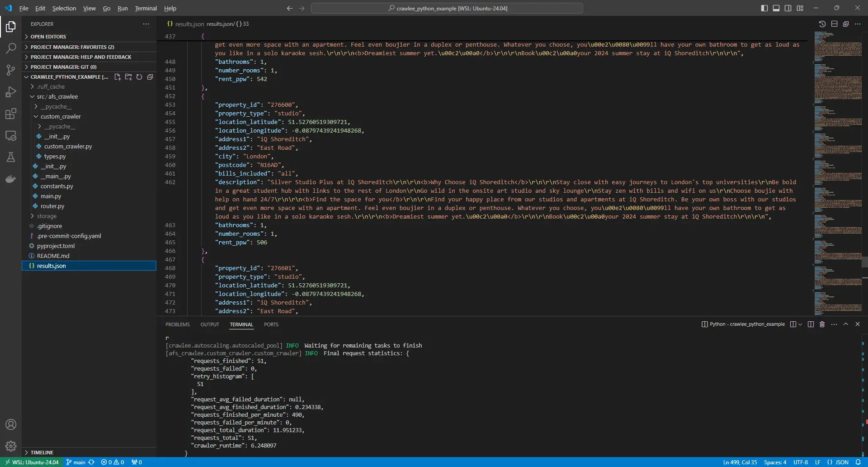Toggle the bottom panel layout button
This screenshot has height=467, width=868.
(x=776, y=8)
